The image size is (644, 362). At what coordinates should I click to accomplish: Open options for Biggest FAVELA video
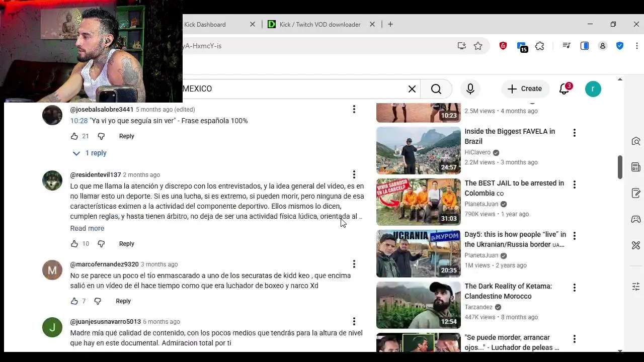(574, 133)
